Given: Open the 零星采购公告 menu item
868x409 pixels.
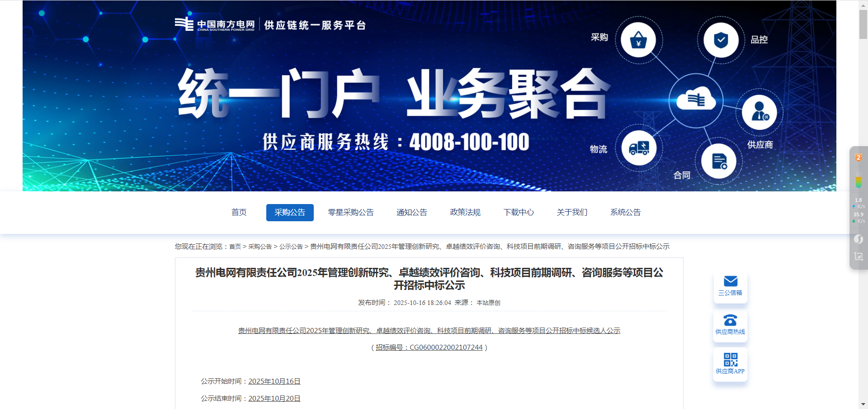Looking at the screenshot, I should [x=351, y=213].
